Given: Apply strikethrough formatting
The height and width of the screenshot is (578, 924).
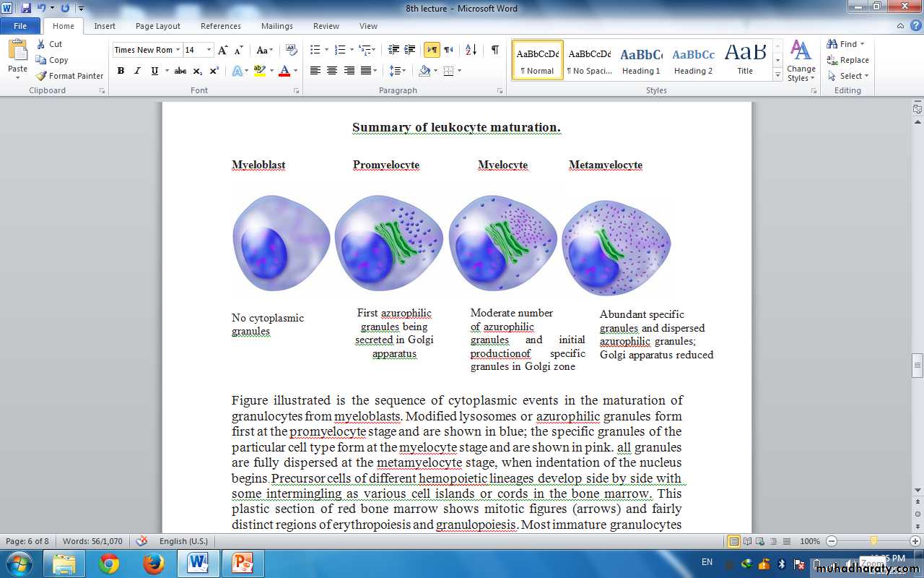Looking at the screenshot, I should pos(180,71).
